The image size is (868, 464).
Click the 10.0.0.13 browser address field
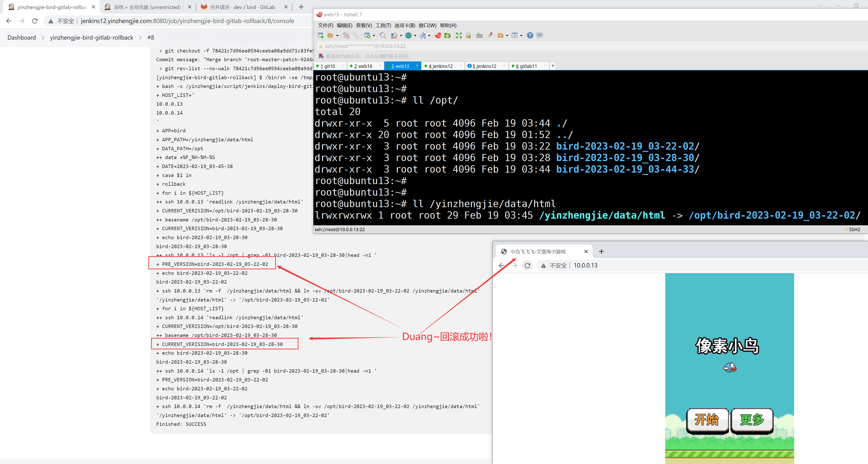(x=585, y=265)
